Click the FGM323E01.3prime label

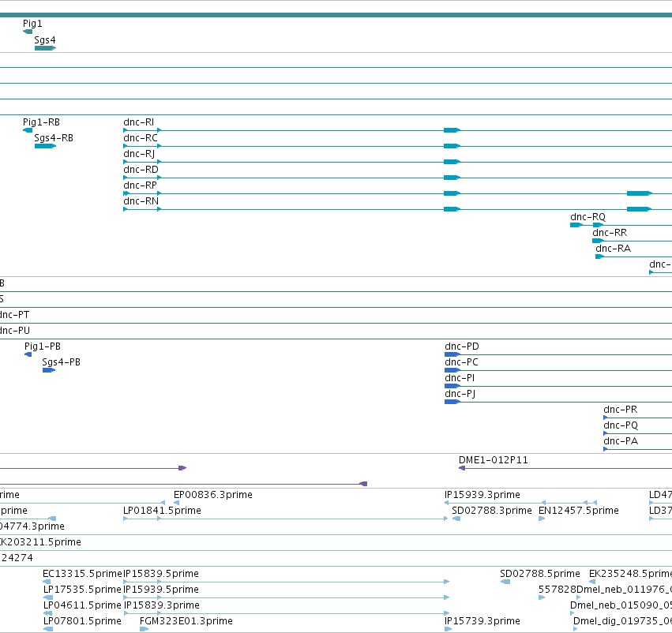[186, 621]
